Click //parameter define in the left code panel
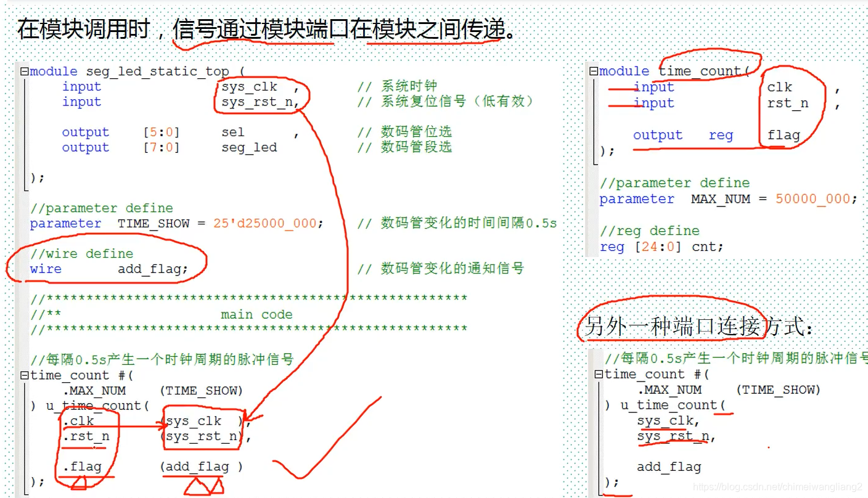This screenshot has width=868, height=498. click(x=102, y=208)
